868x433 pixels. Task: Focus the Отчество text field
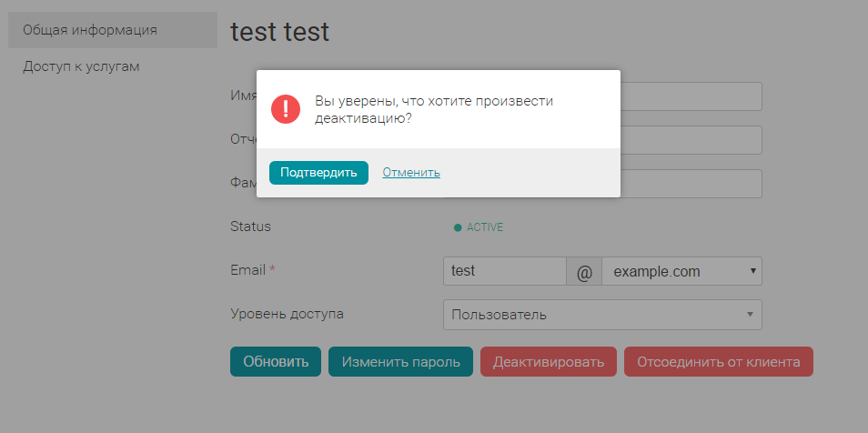[691, 140]
